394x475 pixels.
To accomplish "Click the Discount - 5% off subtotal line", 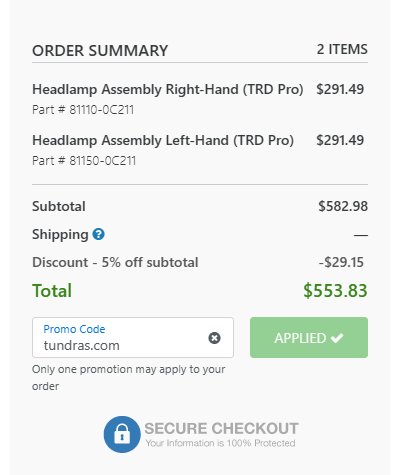I will tap(115, 262).
